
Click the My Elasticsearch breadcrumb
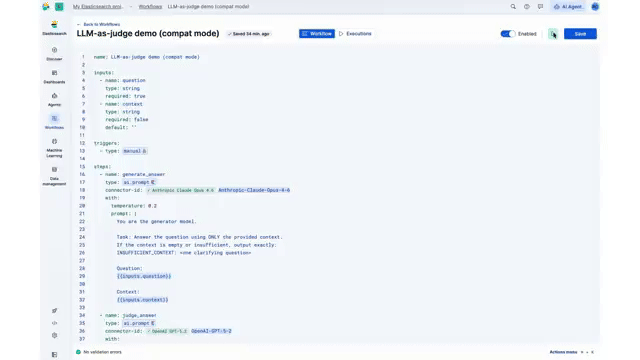(x=98, y=7)
